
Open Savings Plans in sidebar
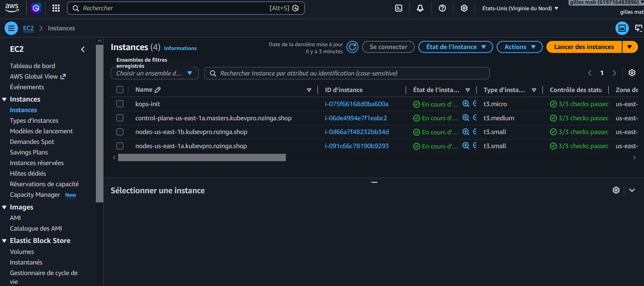(x=29, y=152)
